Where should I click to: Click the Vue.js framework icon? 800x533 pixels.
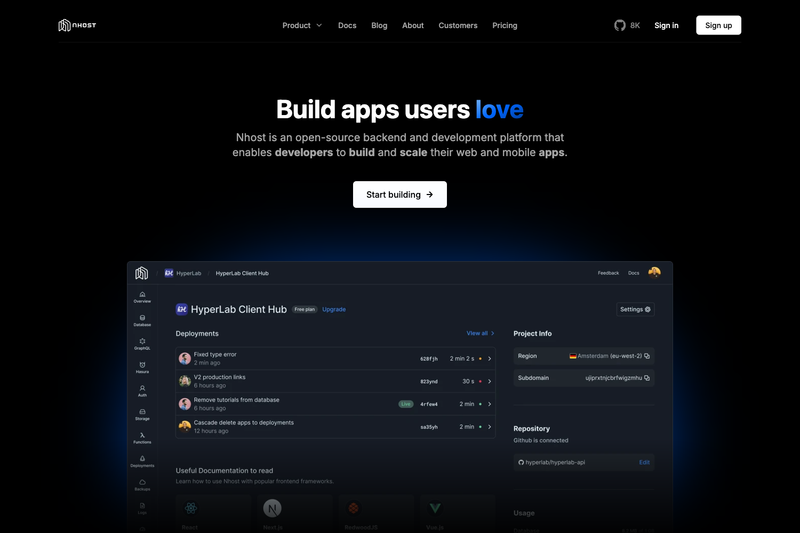tap(435, 508)
